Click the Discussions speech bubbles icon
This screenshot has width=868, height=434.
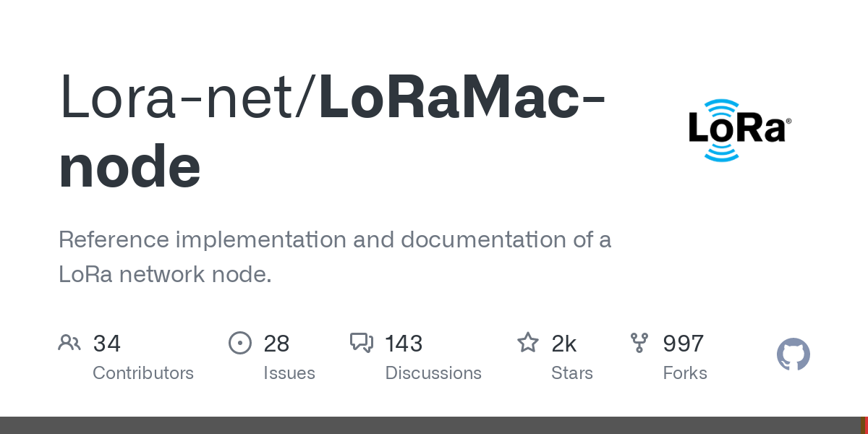pyautogui.click(x=362, y=343)
